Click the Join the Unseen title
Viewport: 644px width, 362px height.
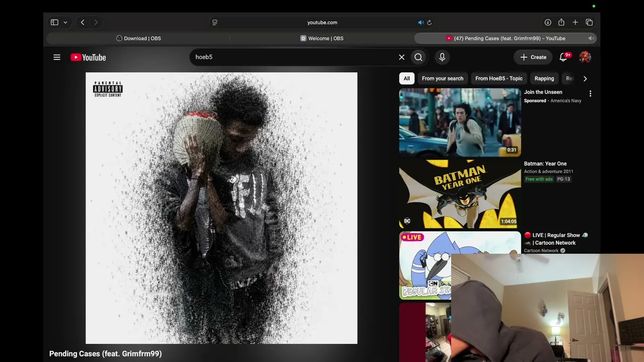coord(543,92)
